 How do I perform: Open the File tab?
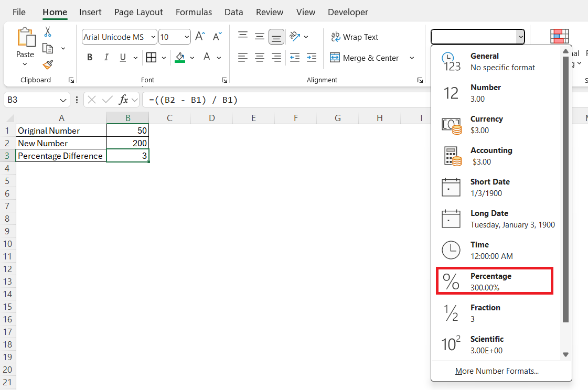tap(19, 12)
